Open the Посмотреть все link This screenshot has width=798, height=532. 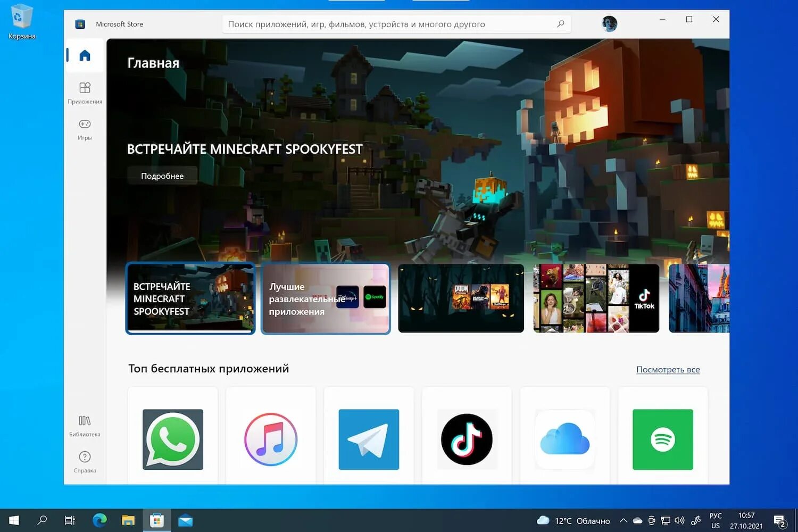(668, 369)
